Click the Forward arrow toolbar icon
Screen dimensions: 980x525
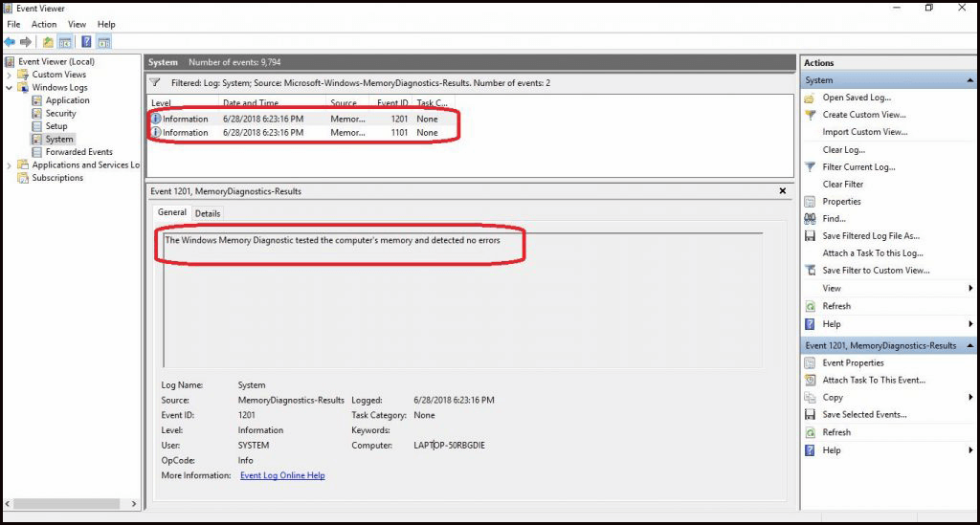pyautogui.click(x=26, y=42)
